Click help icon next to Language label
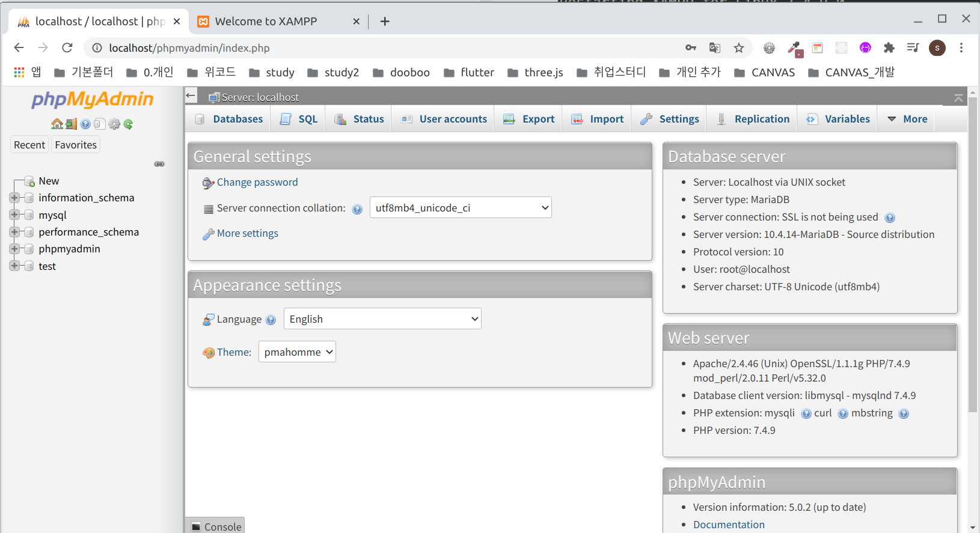 (x=271, y=320)
